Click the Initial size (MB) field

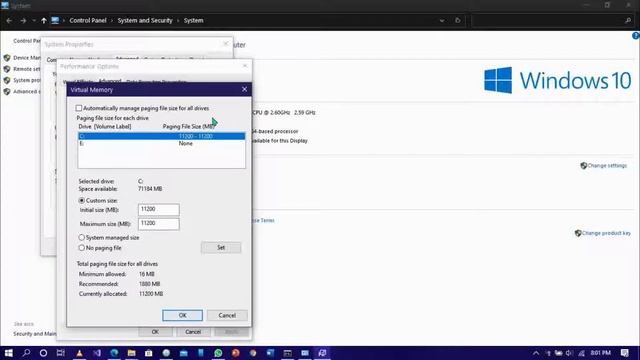(158, 209)
